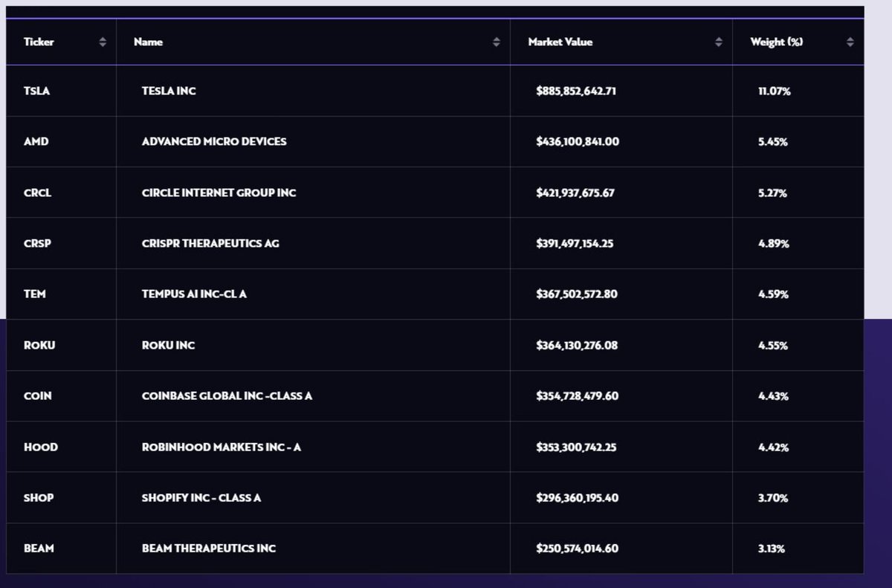Sort by Weight (%) sort arrows
Image resolution: width=892 pixels, height=588 pixels.
pyautogui.click(x=850, y=42)
